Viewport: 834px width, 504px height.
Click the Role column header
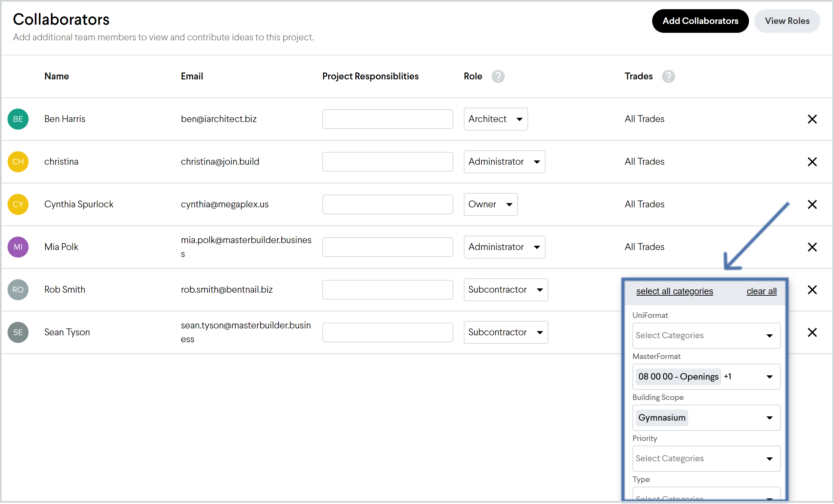pos(473,76)
